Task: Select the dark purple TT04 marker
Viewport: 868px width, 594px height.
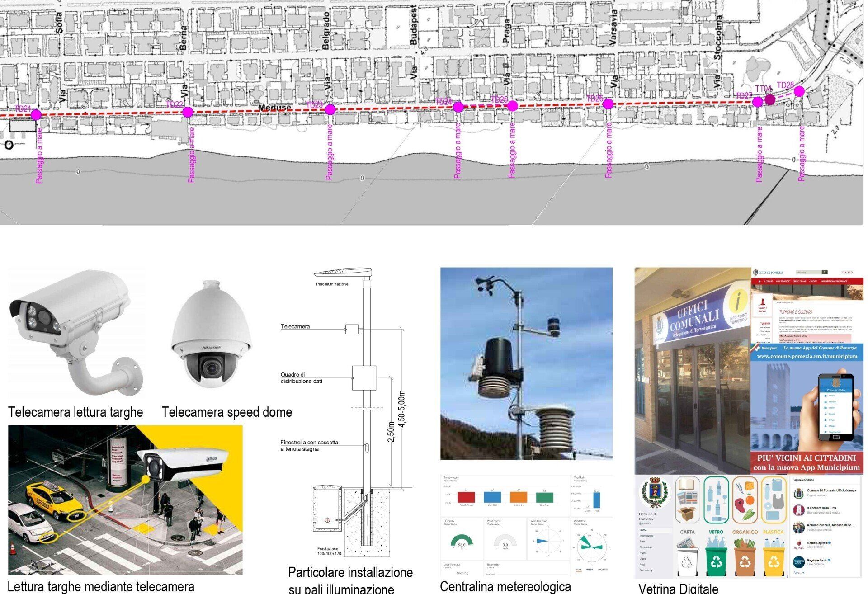Action: coord(770,99)
